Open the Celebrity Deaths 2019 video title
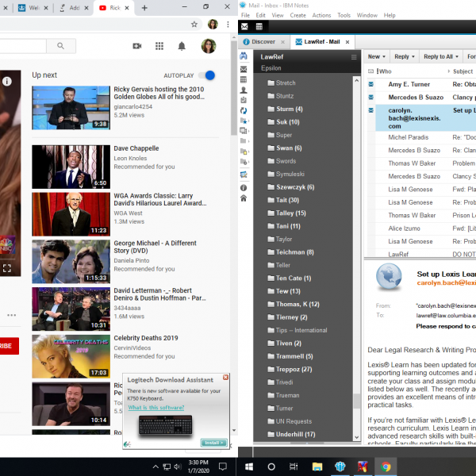The height and width of the screenshot is (476, 476). coord(146,338)
